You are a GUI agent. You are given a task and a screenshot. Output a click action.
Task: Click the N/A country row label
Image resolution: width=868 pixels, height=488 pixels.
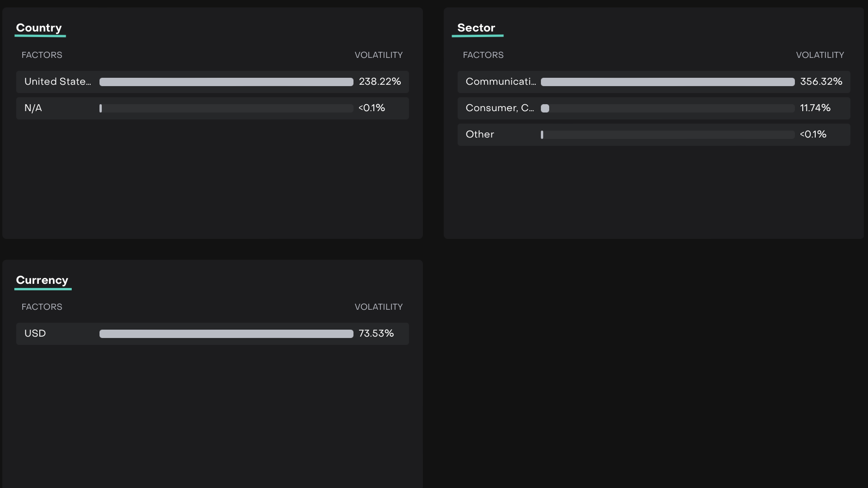point(33,108)
